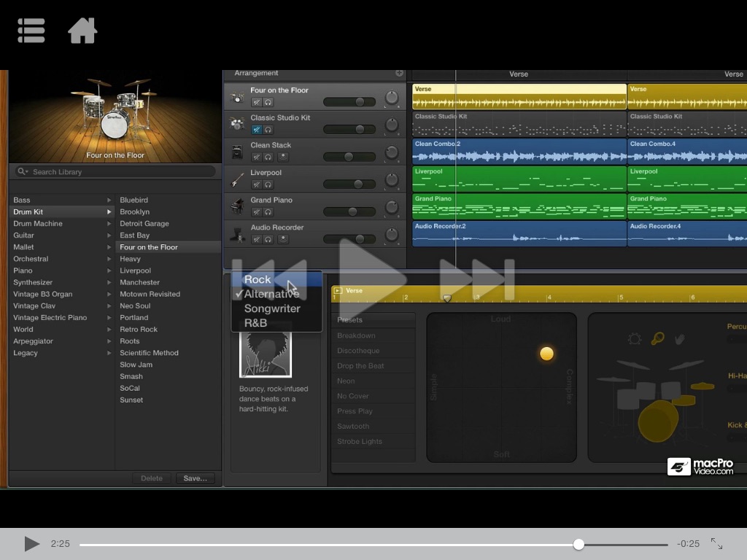This screenshot has height=560, width=747.
Task: Open the hamburger menu list icon
Action: click(31, 31)
